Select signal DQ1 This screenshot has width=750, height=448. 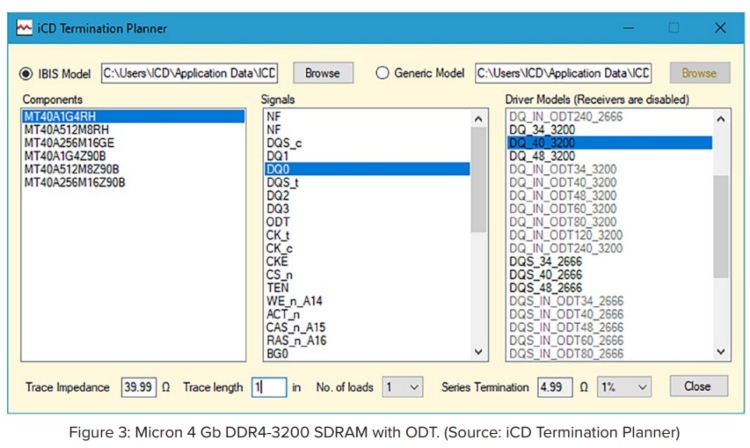point(367,156)
